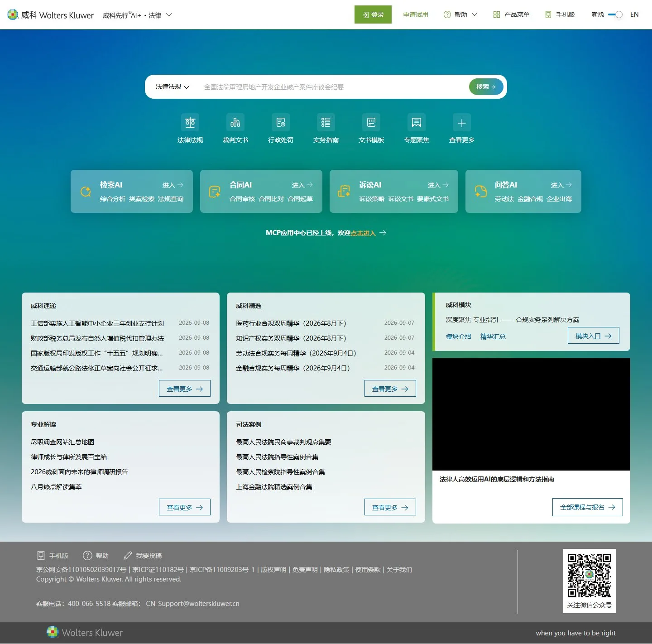Open the 精华汇总 link
The width and height of the screenshot is (652, 644).
click(x=493, y=336)
